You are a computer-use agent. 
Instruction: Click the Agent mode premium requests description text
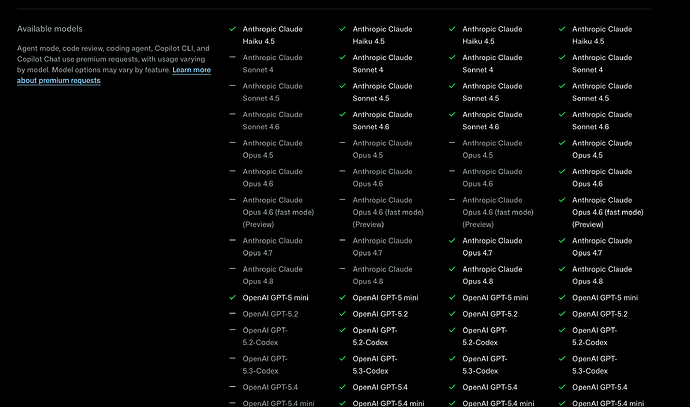coord(114,64)
